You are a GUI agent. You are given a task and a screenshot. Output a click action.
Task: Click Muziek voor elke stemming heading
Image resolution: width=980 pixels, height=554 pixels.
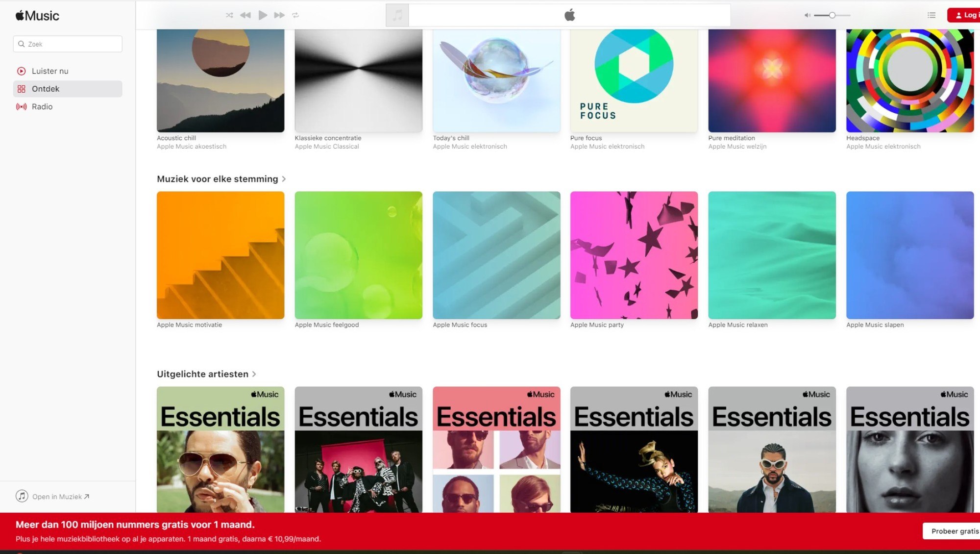[x=218, y=179]
